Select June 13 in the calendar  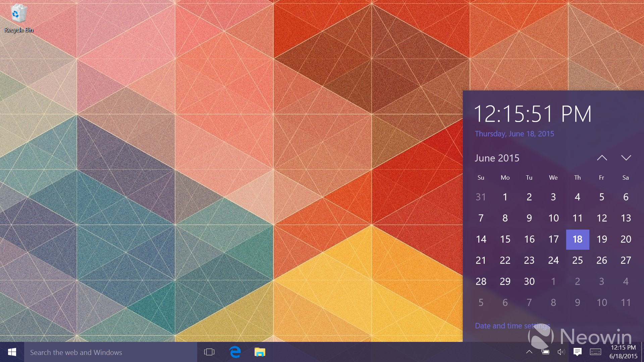(x=626, y=218)
